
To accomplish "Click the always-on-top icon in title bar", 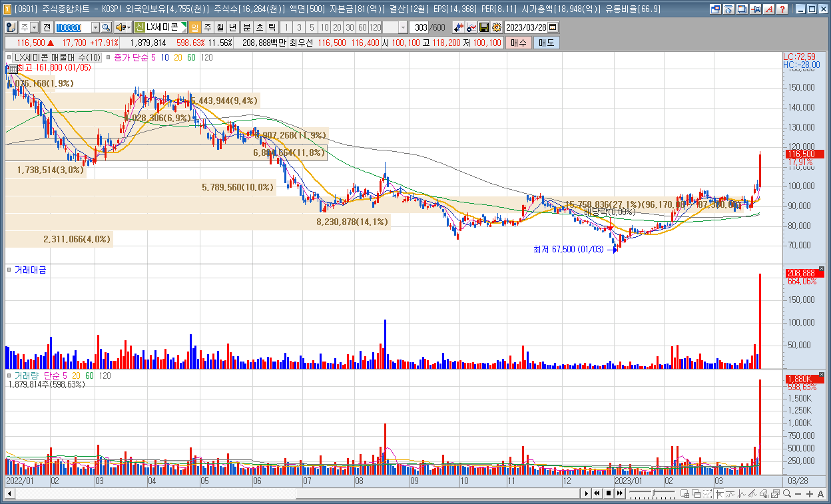I will pos(728,9).
